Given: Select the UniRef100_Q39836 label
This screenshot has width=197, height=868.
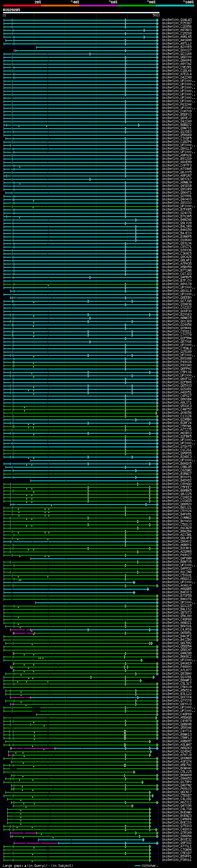Looking at the screenshot, I should click(177, 304).
